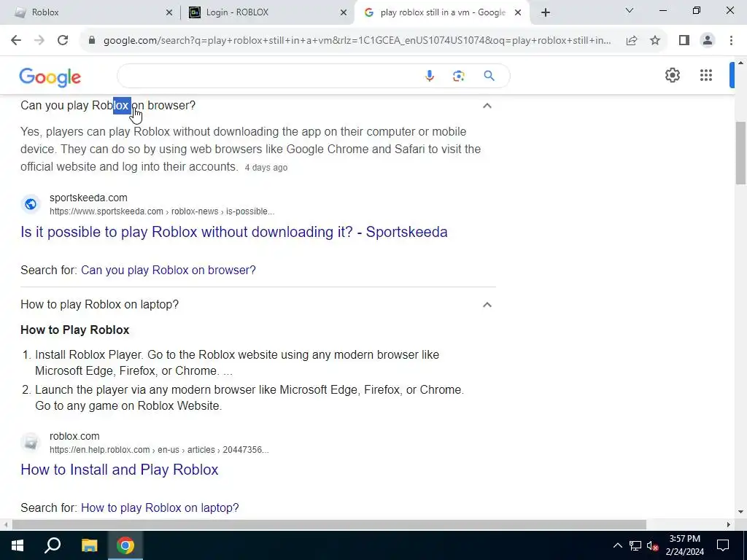
Task: Click the vertical scrollbar thumb
Action: 740,153
